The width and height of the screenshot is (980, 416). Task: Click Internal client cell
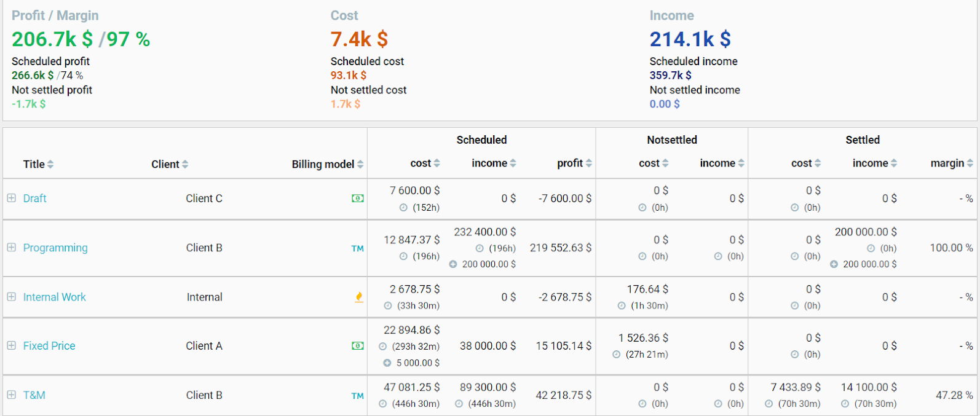pos(205,297)
